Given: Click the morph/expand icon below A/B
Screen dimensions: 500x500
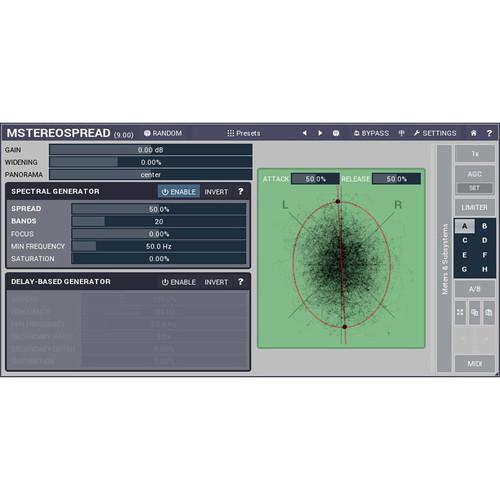Looking at the screenshot, I should coord(460,312).
